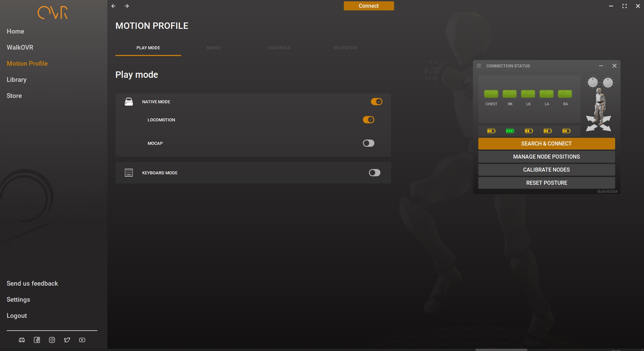
Task: Click the Calibrate Nodes button
Action: coord(546,170)
